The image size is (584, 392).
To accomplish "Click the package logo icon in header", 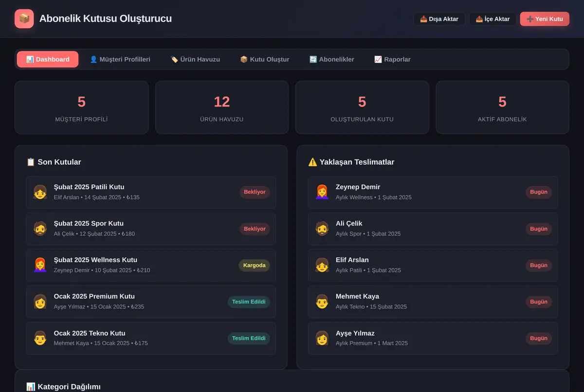I will pyautogui.click(x=24, y=19).
